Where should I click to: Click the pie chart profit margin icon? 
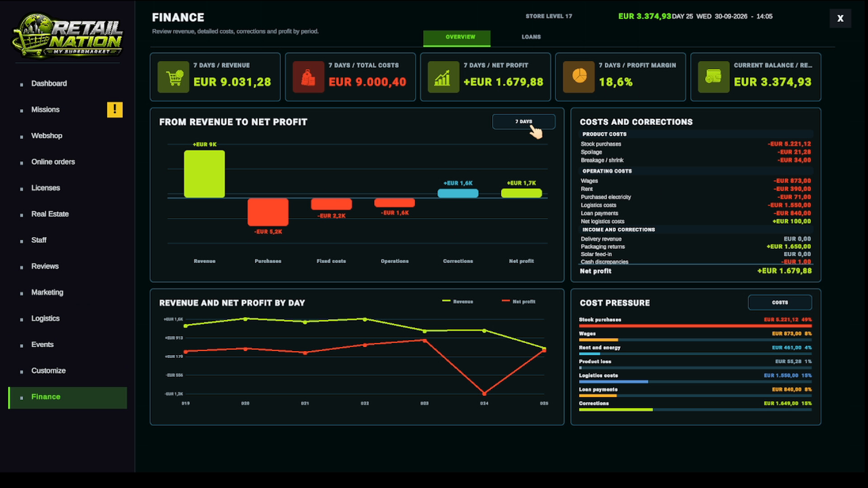[x=579, y=77]
